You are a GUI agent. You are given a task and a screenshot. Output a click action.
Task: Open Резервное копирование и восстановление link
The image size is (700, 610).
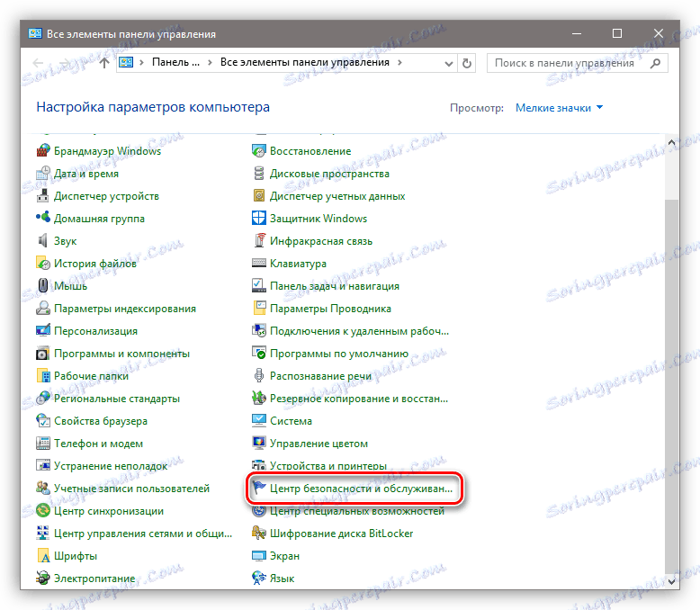359,399
